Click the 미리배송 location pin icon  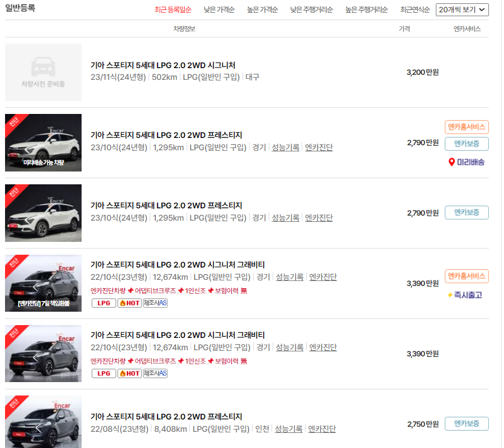451,163
